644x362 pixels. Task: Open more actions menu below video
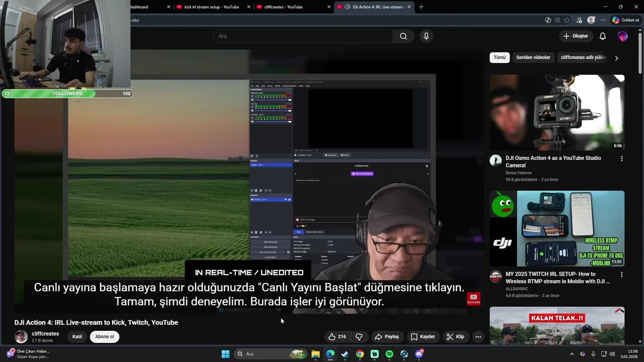(x=478, y=337)
